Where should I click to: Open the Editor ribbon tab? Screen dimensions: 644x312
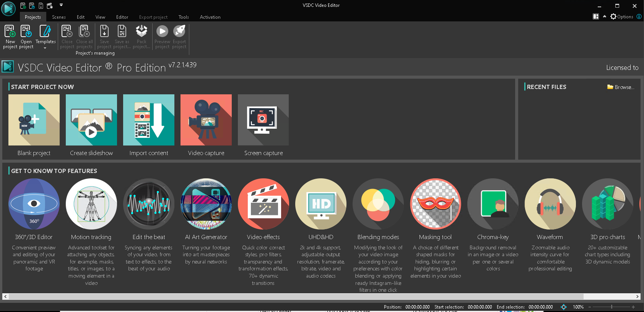(x=122, y=17)
